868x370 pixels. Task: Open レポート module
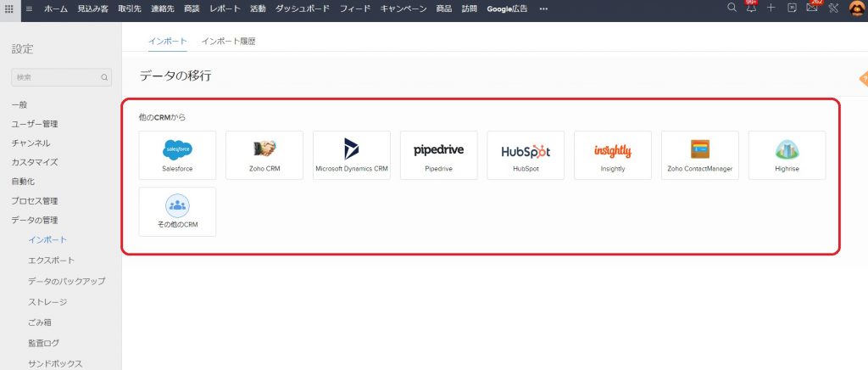(x=225, y=8)
